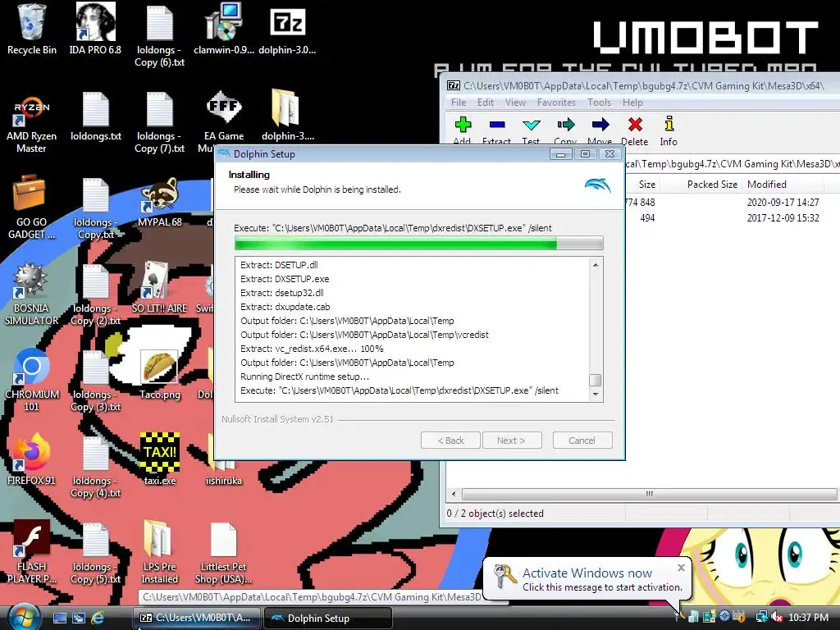Open the 7-Zip Help menu
Viewport: 840px width, 630px height.
coord(632,103)
